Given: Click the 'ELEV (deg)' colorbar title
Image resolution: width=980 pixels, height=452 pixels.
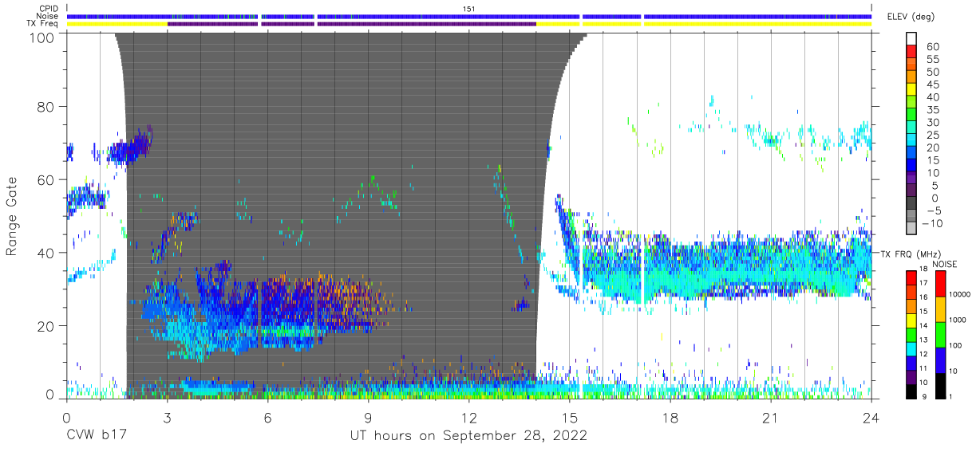Looking at the screenshot, I should coord(911,16).
